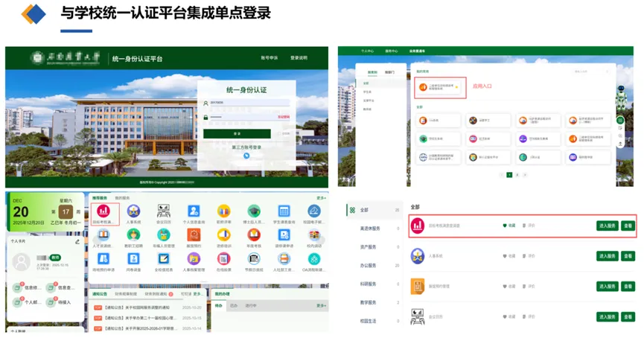Open the 个人信息查询 service icon
The image size is (644, 338).
(x=194, y=211)
